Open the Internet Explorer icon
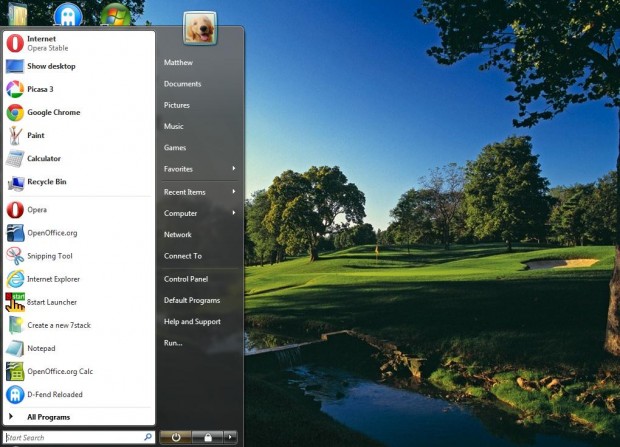This screenshot has height=447, width=620. (15, 279)
